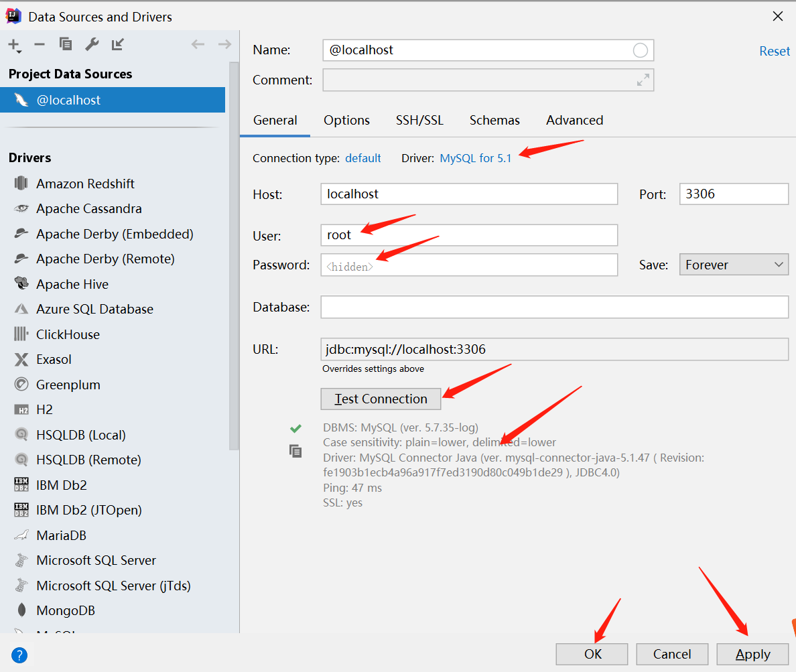Click the URL input field
The image size is (796, 672).
(x=554, y=349)
